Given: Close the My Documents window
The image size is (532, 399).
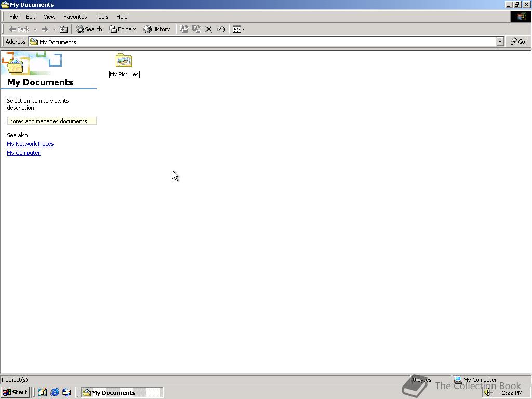Looking at the screenshot, I should tap(526, 4).
